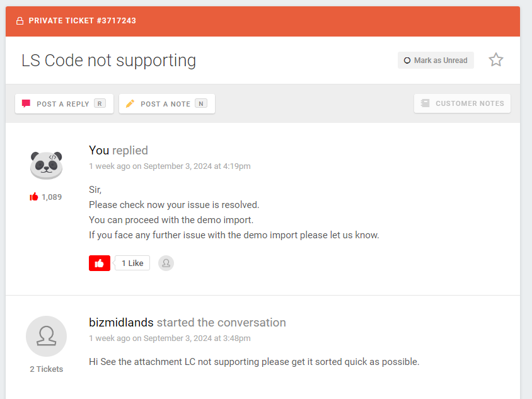
Task: Star this ticket as favorite
Action: click(495, 60)
